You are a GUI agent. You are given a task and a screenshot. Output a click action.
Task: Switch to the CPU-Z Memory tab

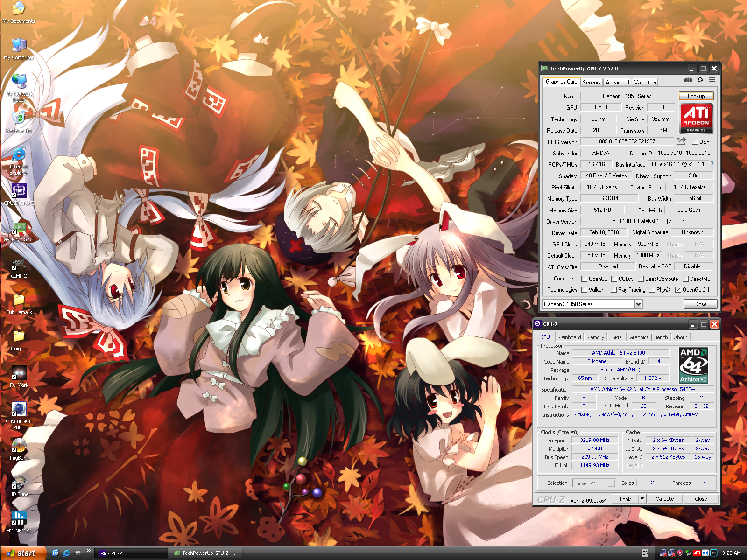click(595, 337)
